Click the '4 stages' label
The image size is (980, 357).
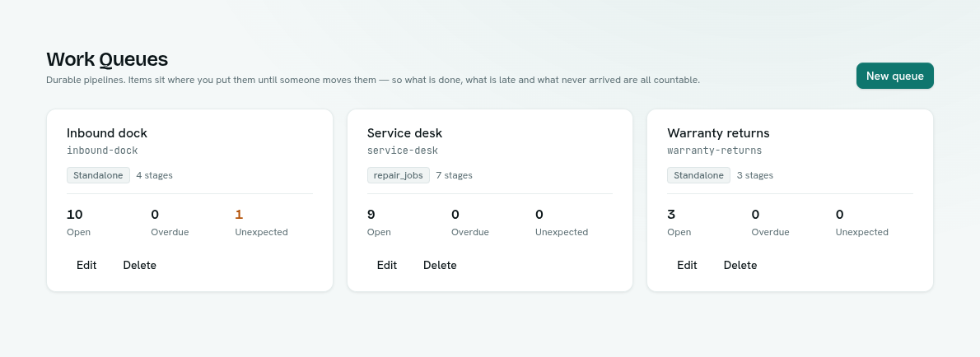[x=154, y=175]
